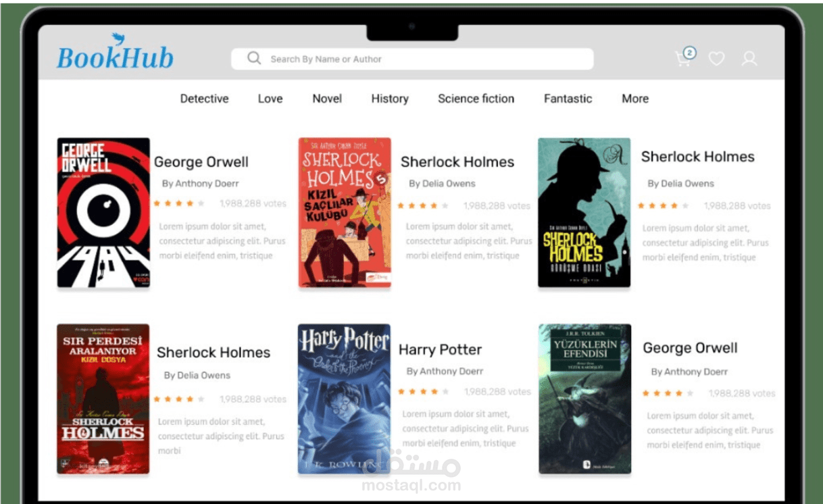Open the Harry Potter book cover
This screenshot has width=823, height=504.
(x=344, y=399)
